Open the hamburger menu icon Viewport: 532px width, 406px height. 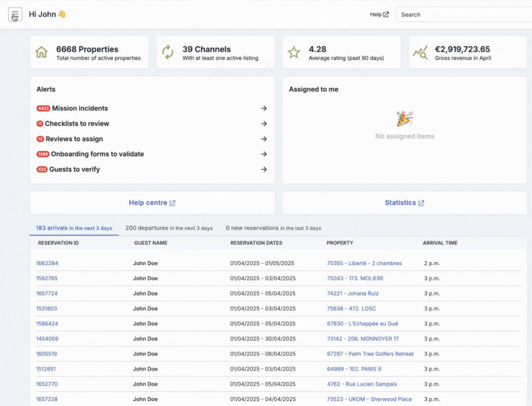pos(15,15)
